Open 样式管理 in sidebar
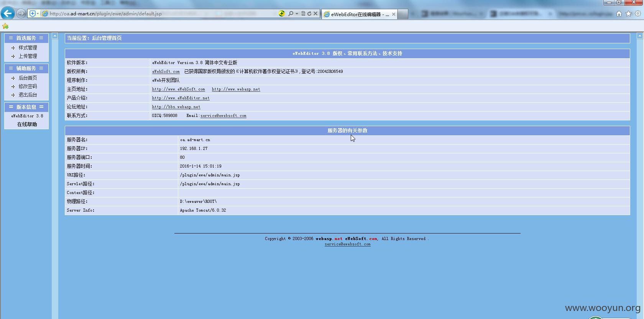644x319 pixels. tap(28, 48)
